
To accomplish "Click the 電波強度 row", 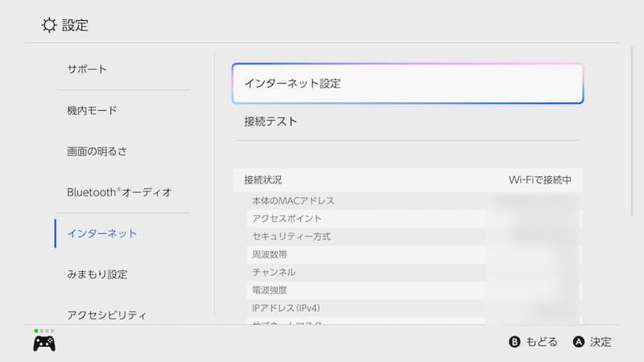I will 413,290.
